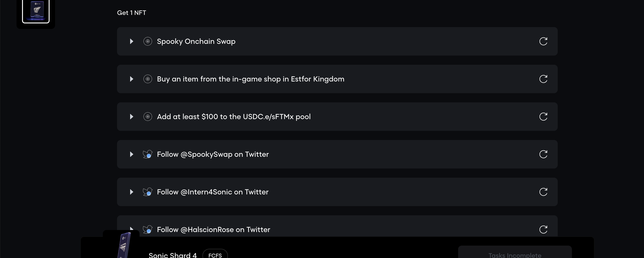Image resolution: width=644 pixels, height=258 pixels.
Task: Expand the Estfor Kingdom shop task arrow
Action: tap(132, 79)
